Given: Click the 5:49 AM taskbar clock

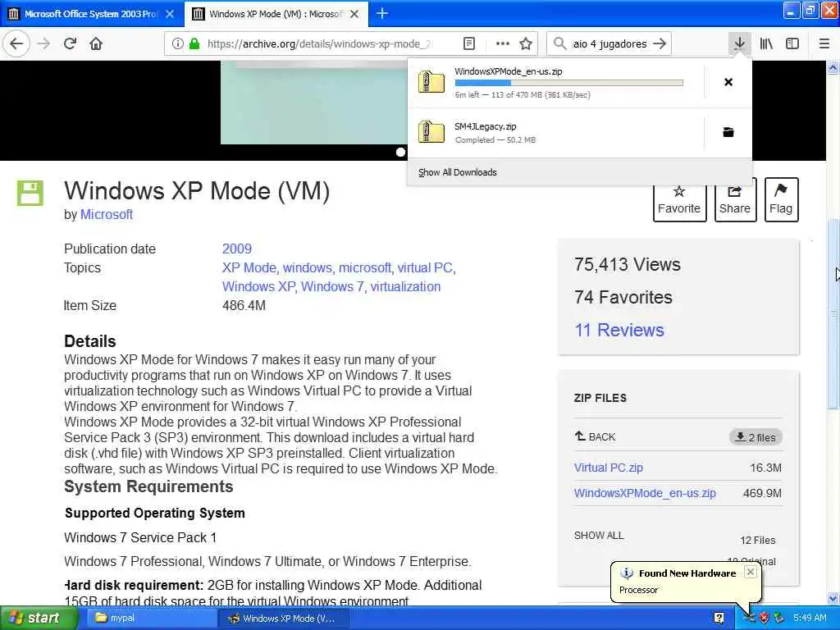Looking at the screenshot, I should pos(810,618).
